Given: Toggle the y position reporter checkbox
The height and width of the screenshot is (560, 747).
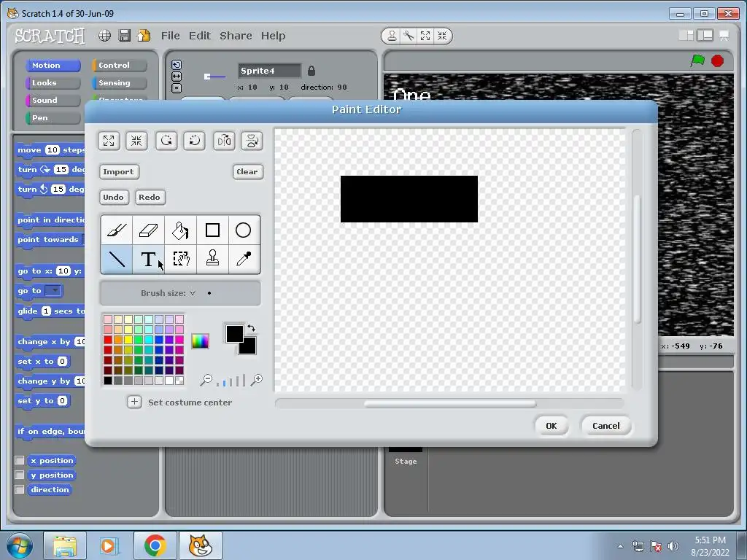Looking at the screenshot, I should tap(20, 475).
